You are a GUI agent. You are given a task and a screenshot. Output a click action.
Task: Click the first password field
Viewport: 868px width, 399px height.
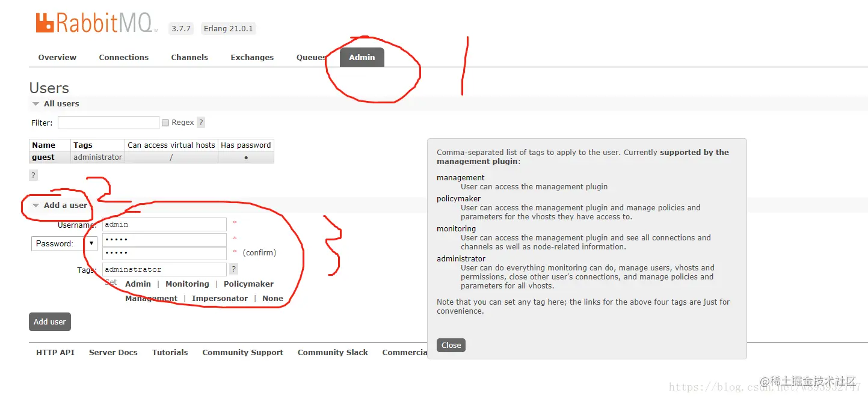click(x=164, y=239)
